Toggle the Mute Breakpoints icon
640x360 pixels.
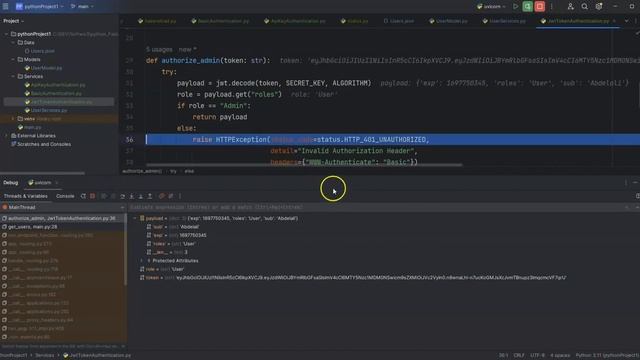(x=171, y=196)
